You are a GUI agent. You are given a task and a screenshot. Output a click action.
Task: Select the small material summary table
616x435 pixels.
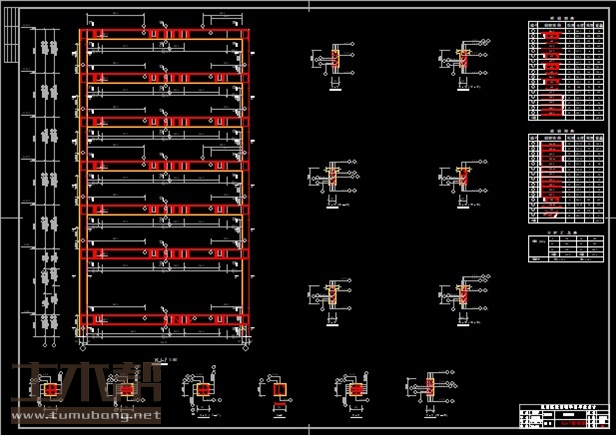(564, 248)
